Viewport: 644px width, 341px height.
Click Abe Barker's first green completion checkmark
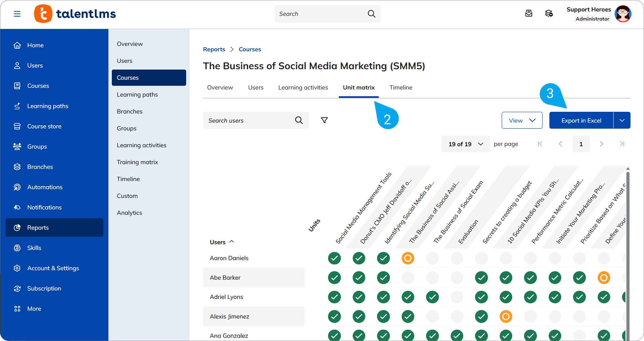[334, 278]
